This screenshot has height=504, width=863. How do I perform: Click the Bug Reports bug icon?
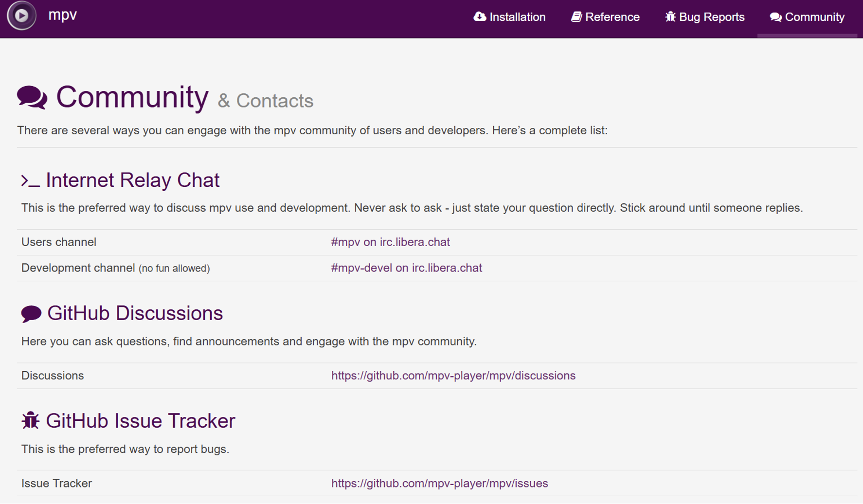670,17
